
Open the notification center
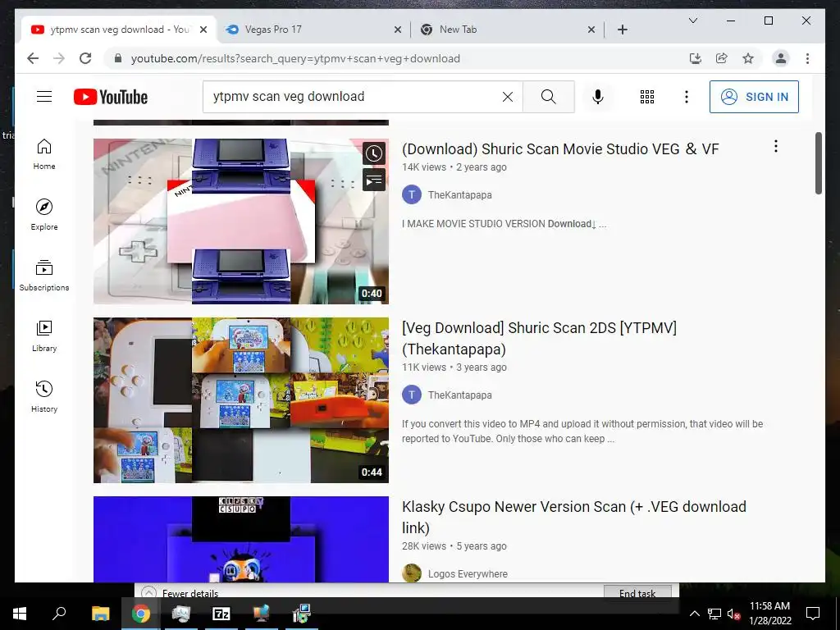(x=813, y=614)
